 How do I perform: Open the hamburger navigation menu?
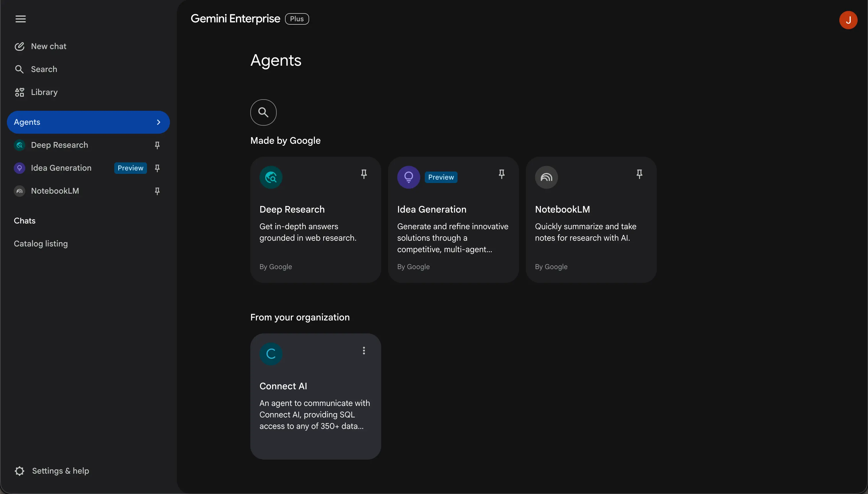click(x=20, y=19)
